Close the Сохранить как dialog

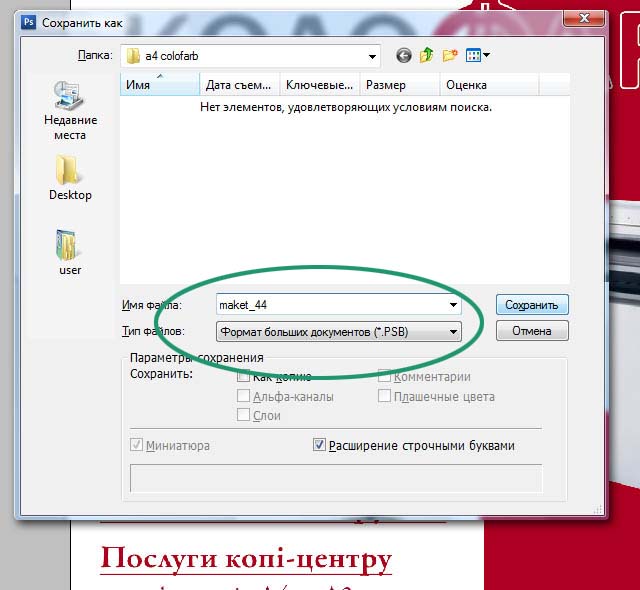click(584, 18)
